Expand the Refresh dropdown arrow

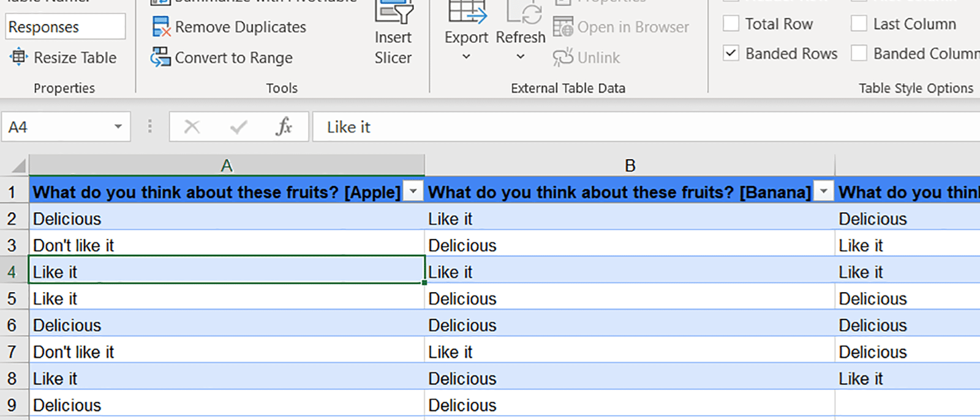(520, 56)
